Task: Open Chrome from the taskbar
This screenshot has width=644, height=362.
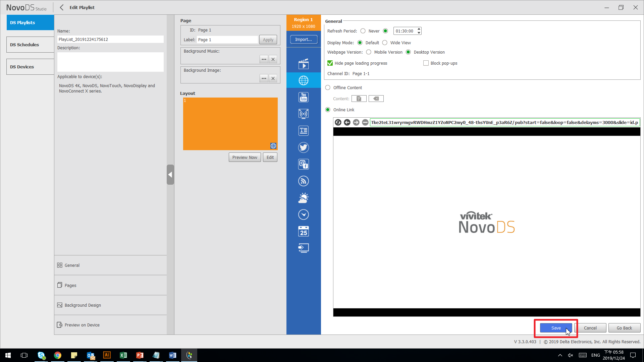Action: (58, 355)
